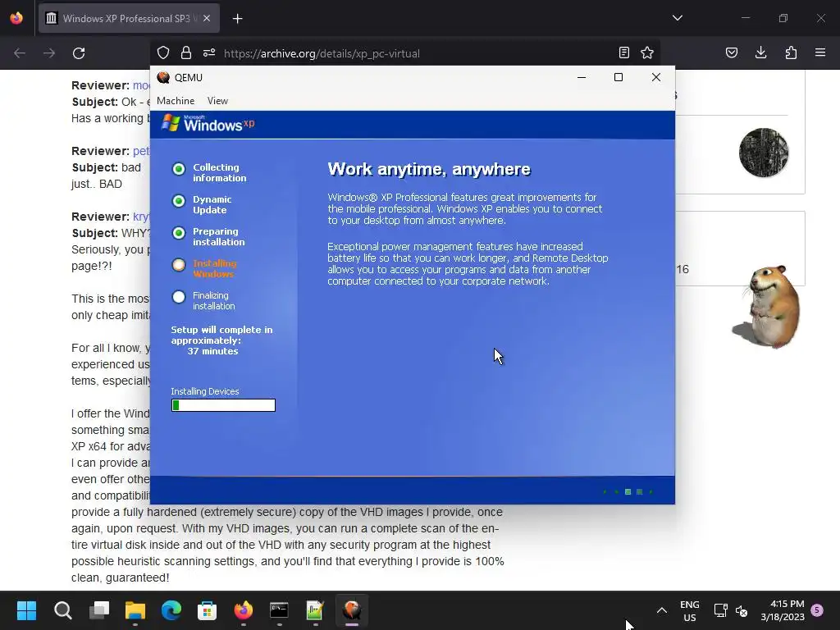Open Firefox downloads panel
840x630 pixels.
[760, 52]
